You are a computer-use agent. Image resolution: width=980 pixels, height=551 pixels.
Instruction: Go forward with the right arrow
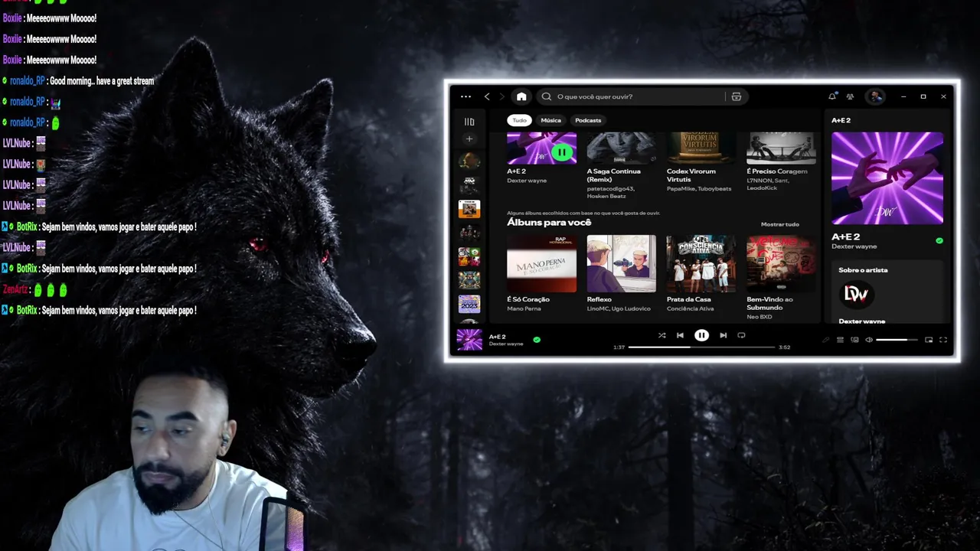(x=502, y=96)
